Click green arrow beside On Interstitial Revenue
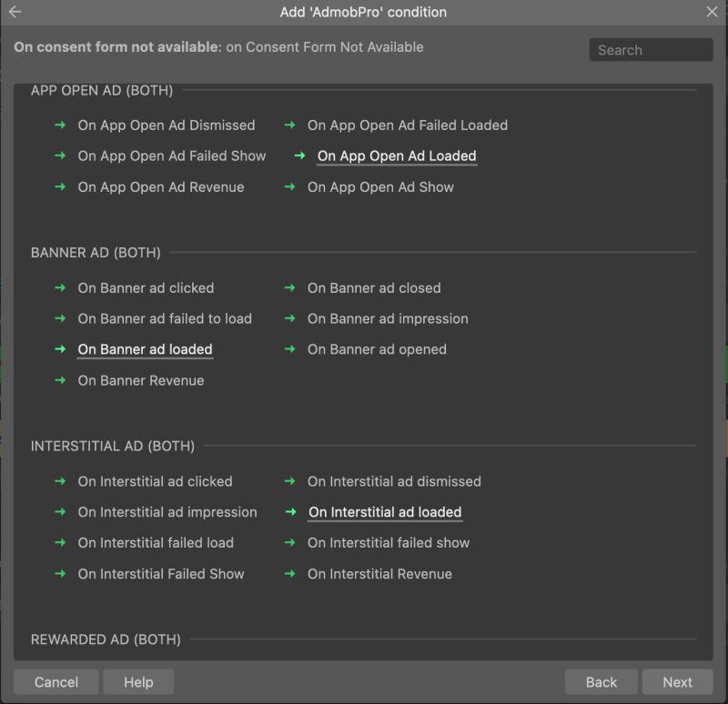 tap(290, 574)
